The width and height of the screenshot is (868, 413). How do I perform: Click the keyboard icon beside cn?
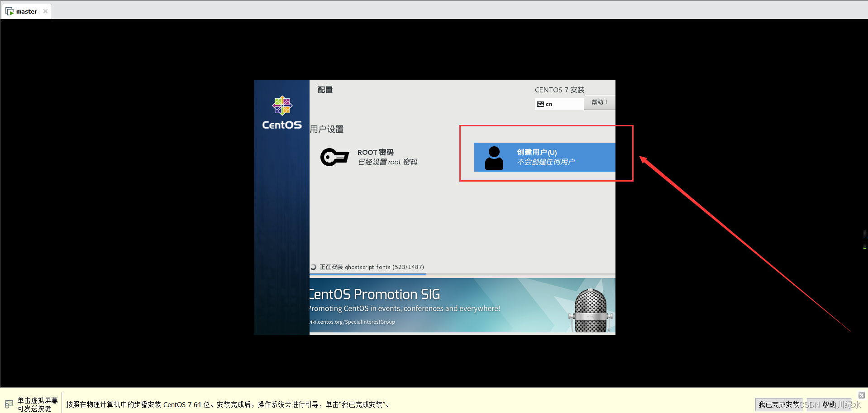[x=540, y=104]
